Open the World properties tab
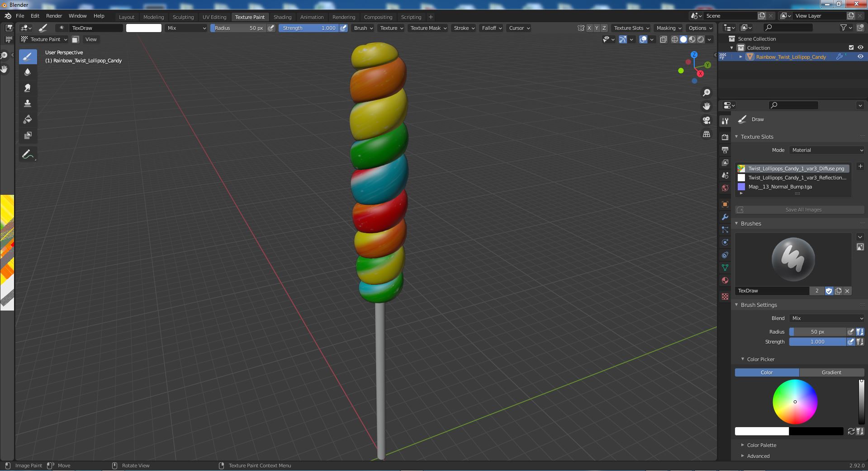Screen dimensions: 868x471 click(725, 188)
